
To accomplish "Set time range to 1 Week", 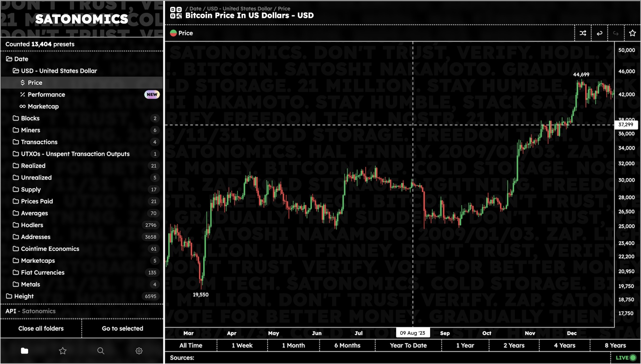I will coord(242,345).
